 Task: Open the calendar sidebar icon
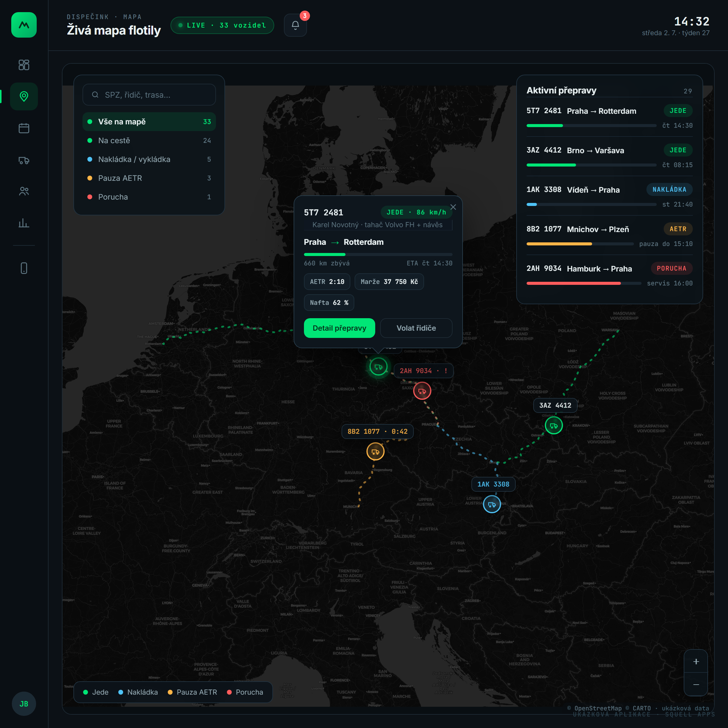click(x=24, y=128)
